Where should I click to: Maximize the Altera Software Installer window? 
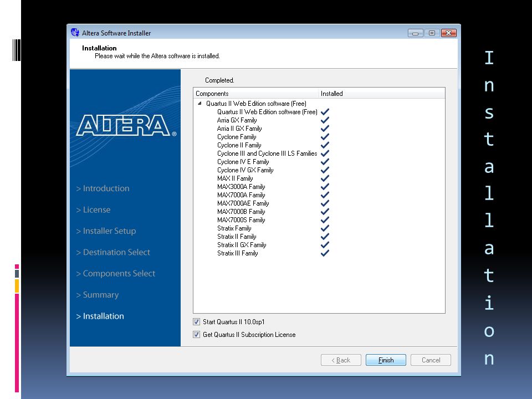432,33
